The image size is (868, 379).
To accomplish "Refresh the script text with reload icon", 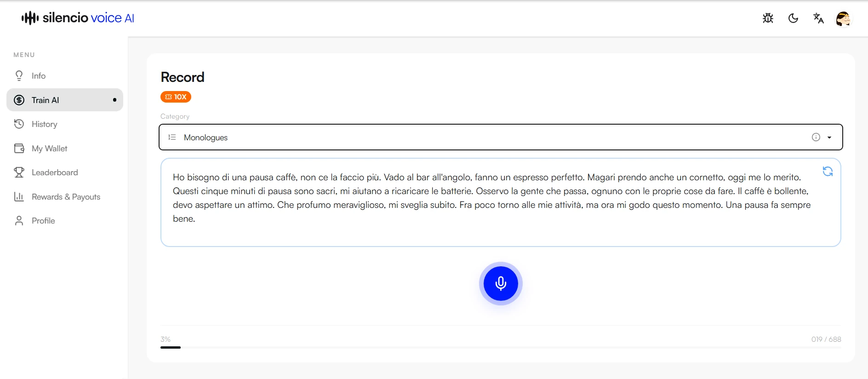I will pos(828,171).
